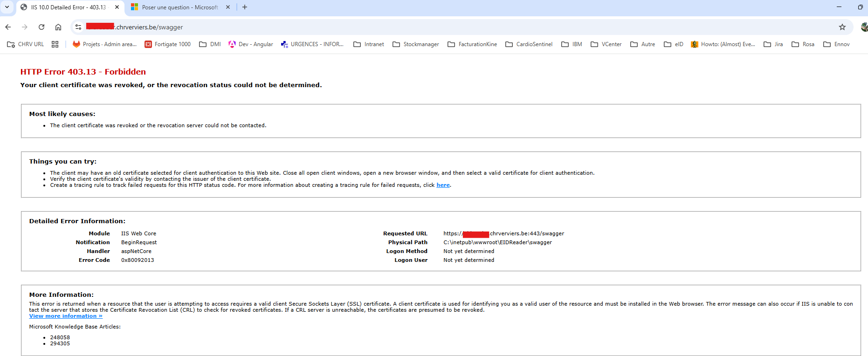Click the 'here' tracing rule link
Image resolution: width=868 pixels, height=356 pixels.
443,185
